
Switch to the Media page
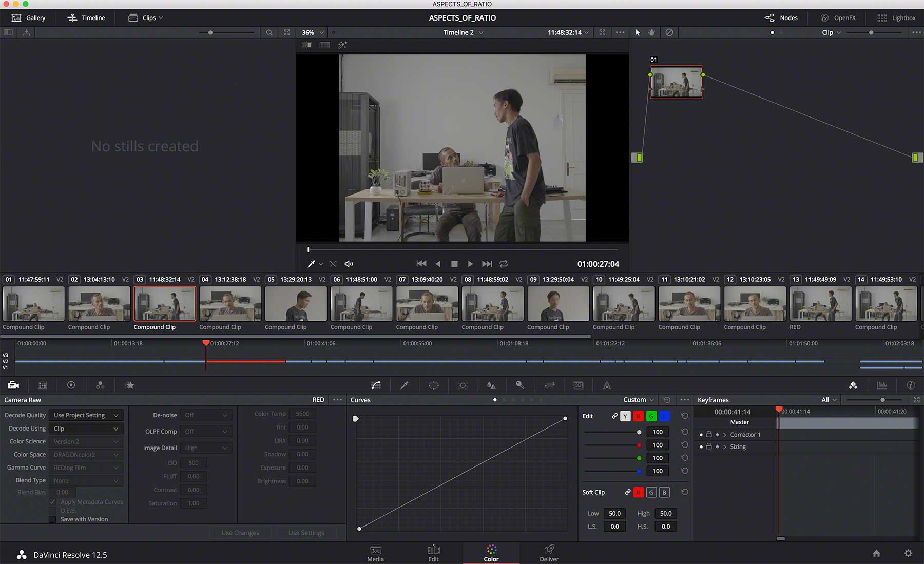pos(375,553)
